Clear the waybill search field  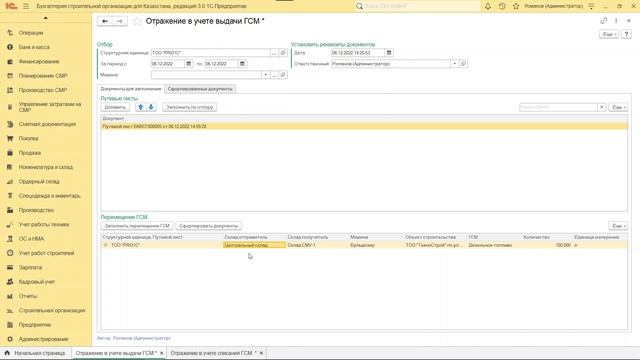click(602, 107)
